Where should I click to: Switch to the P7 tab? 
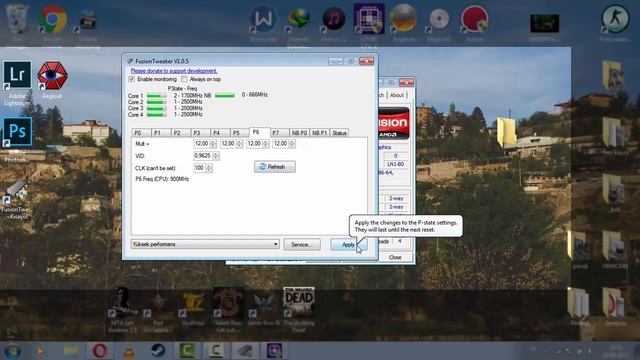[279, 133]
